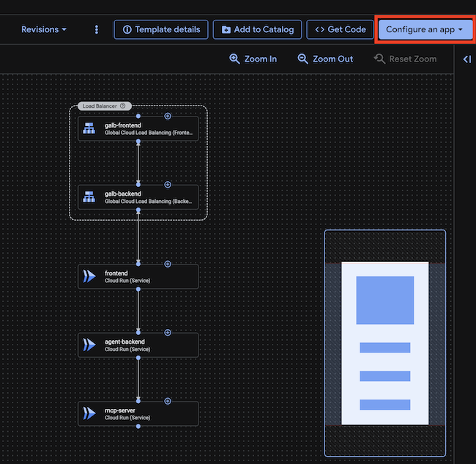
Task: Open the Revisions dropdown
Action: (44, 29)
